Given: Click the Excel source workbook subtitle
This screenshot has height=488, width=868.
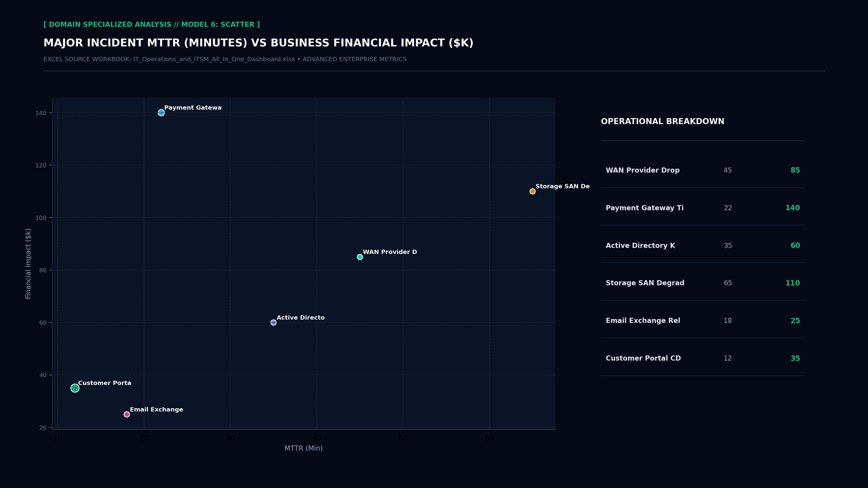Looking at the screenshot, I should [x=225, y=59].
